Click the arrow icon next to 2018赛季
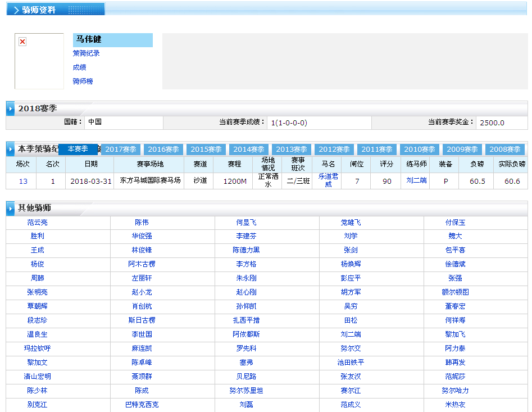This screenshot has width=532, height=412. point(11,108)
